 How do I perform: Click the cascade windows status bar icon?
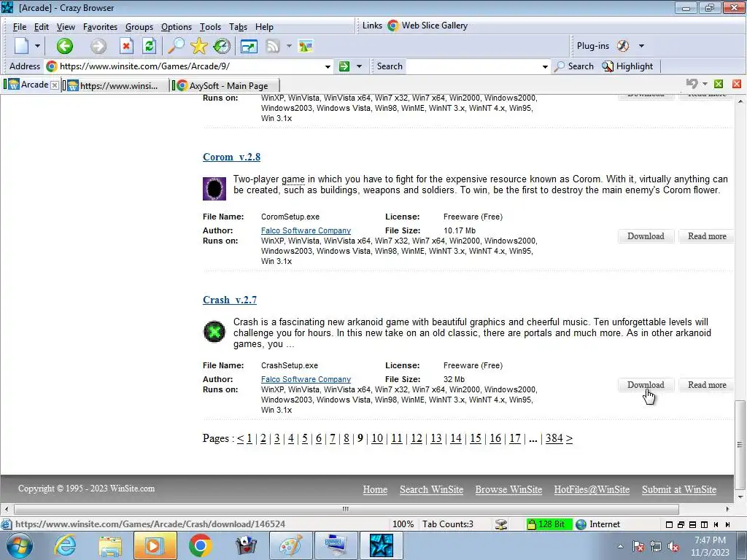click(x=681, y=525)
